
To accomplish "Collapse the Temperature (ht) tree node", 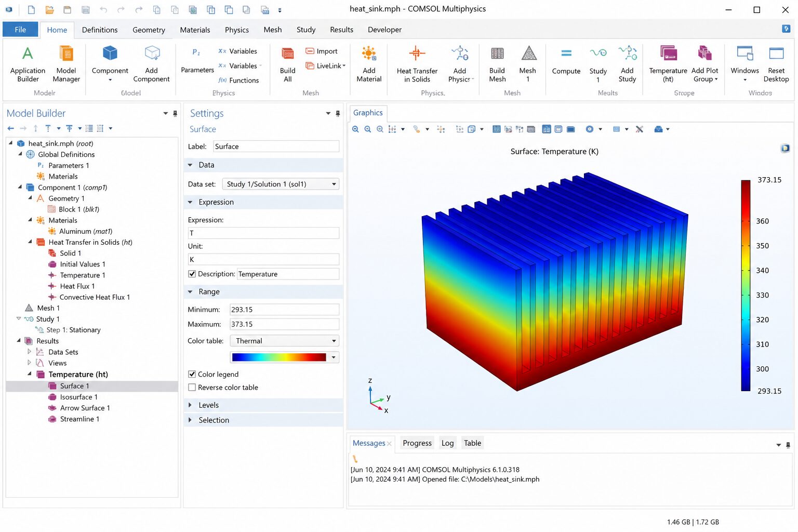I will pyautogui.click(x=29, y=374).
